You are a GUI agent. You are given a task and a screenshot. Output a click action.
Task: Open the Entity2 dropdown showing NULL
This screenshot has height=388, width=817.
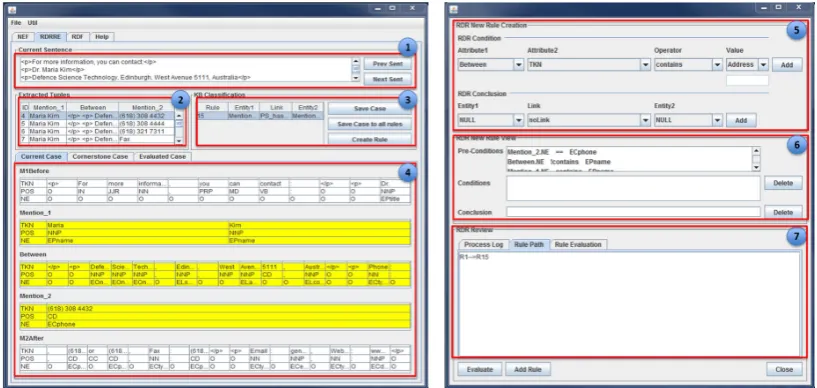pos(688,120)
